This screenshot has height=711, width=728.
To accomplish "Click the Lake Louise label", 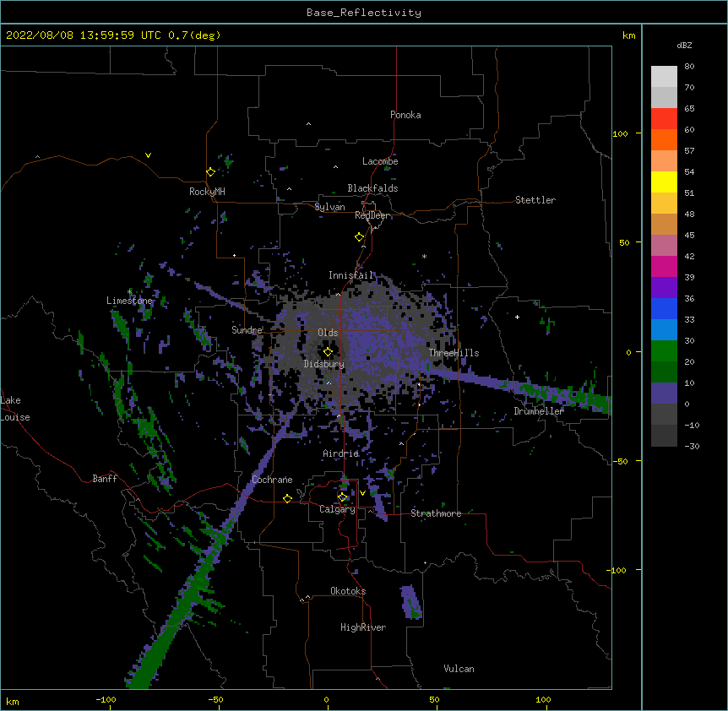I will [x=15, y=409].
